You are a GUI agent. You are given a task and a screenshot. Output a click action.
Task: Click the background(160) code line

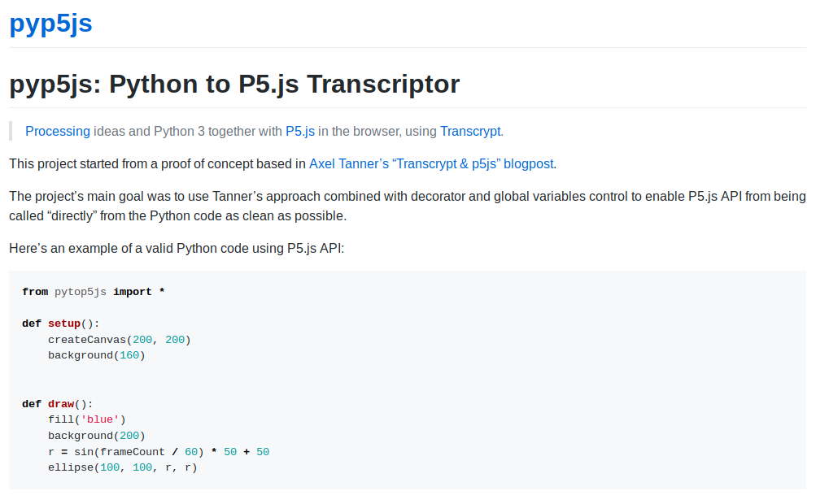click(x=96, y=355)
